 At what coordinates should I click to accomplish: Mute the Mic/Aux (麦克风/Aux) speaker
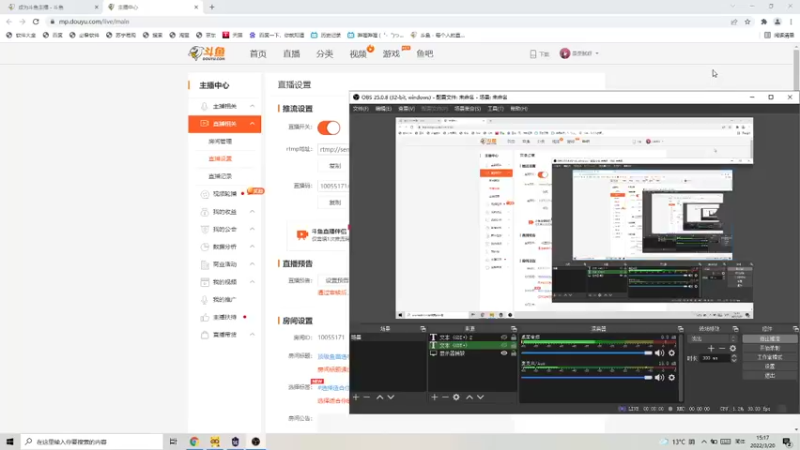tap(660, 378)
